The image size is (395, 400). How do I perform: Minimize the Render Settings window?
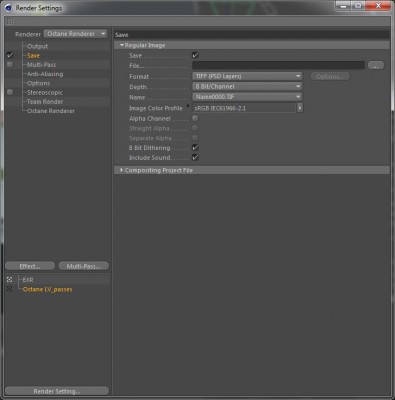343,6
